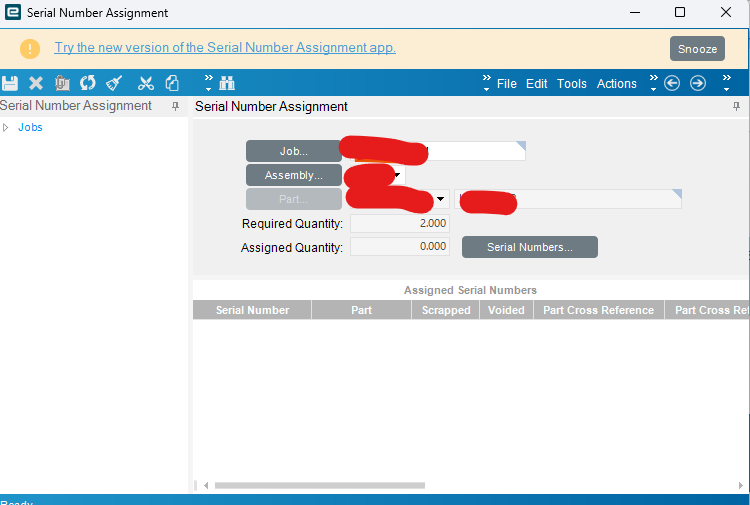Click the Job... button
Viewport: 750px width, 505px height.
coord(294,151)
